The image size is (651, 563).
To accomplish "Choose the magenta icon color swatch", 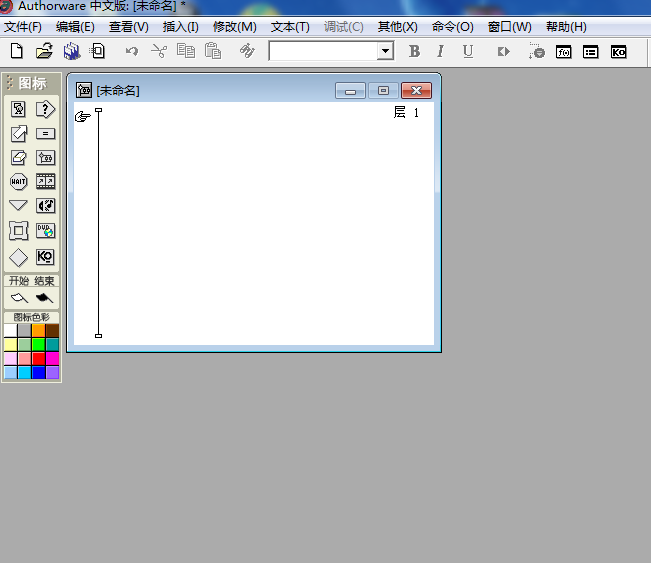I will [x=52, y=358].
